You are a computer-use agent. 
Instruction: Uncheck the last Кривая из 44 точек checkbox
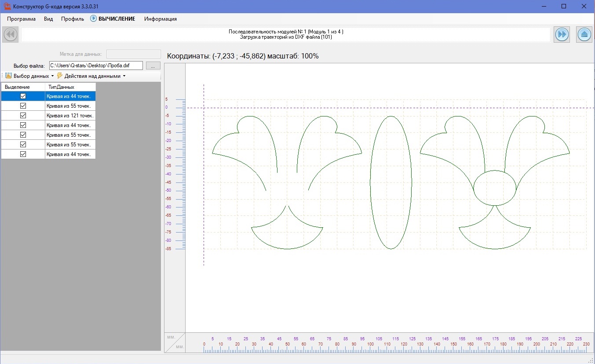tap(23, 154)
